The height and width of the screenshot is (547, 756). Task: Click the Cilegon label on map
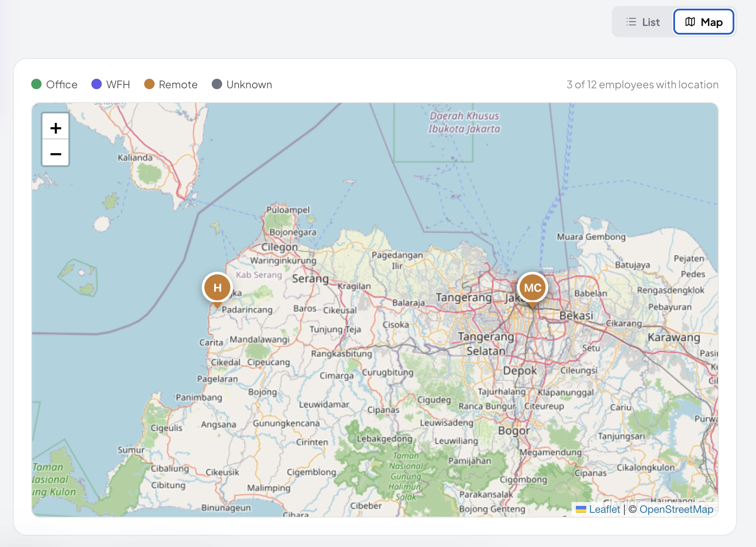(x=279, y=247)
